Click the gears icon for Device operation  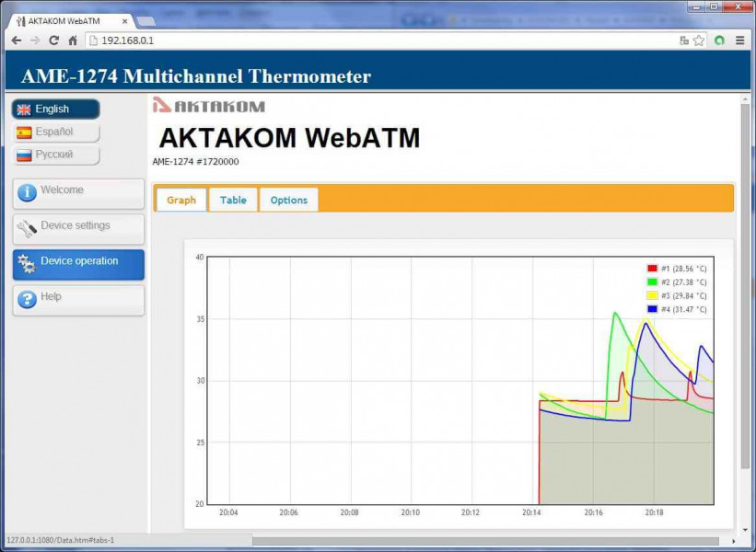pyautogui.click(x=27, y=264)
